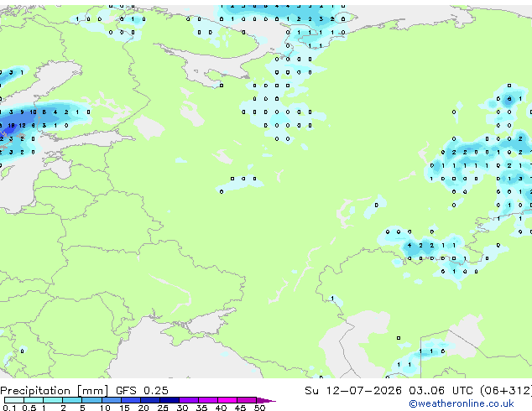The image size is (532, 411).
Task: Click the 'UTC' label in the timestamp
Action: (x=462, y=391)
